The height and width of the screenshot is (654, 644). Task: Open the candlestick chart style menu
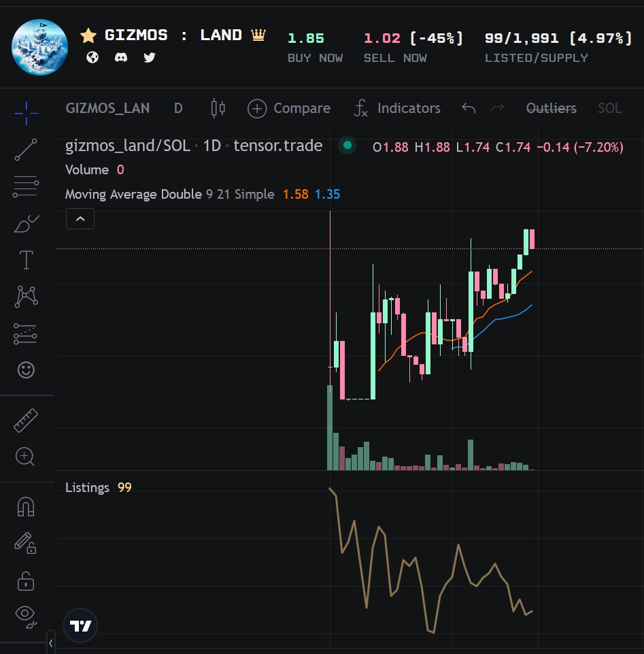(218, 108)
